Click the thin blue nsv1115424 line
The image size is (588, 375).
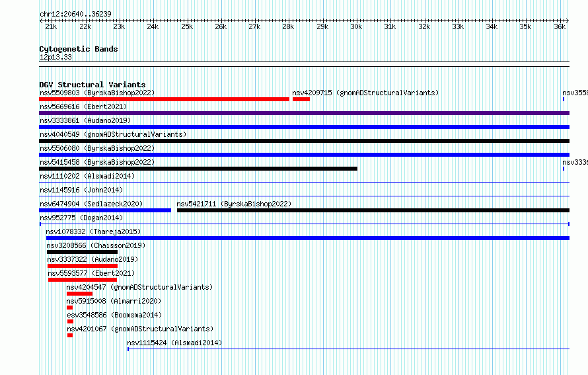[x=349, y=349]
